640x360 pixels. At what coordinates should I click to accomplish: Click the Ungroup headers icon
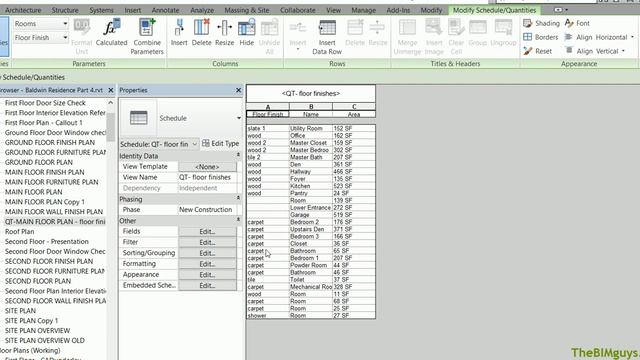point(503,27)
